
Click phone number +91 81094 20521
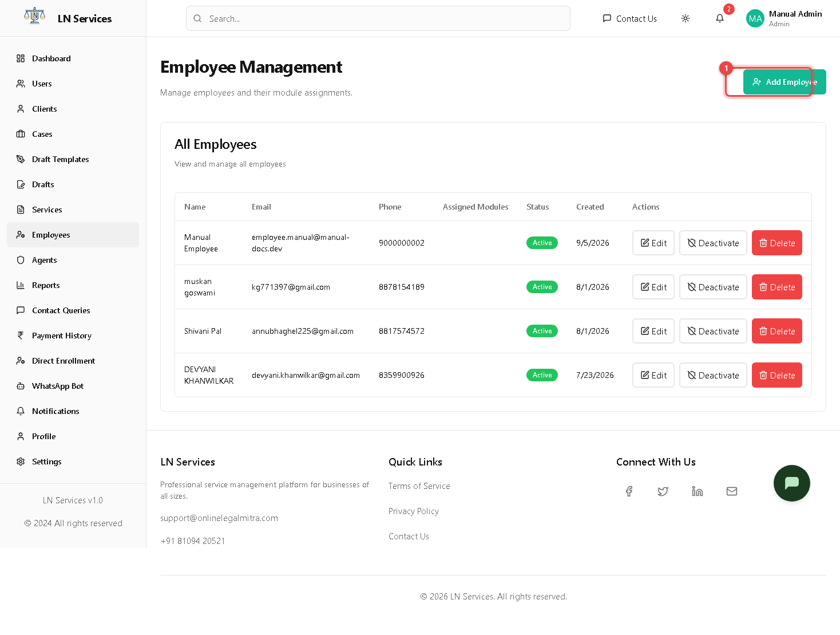pyautogui.click(x=193, y=541)
